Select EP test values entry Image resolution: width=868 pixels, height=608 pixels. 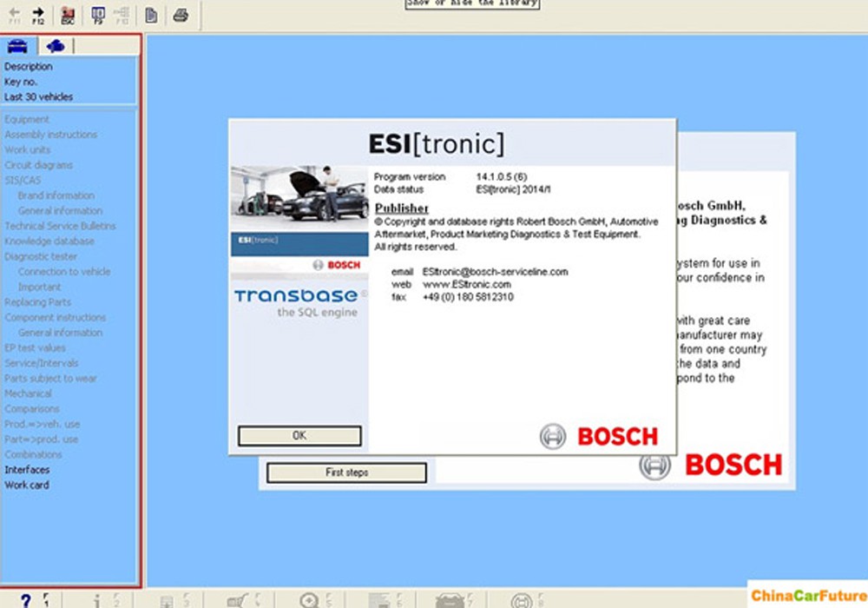[x=35, y=347]
